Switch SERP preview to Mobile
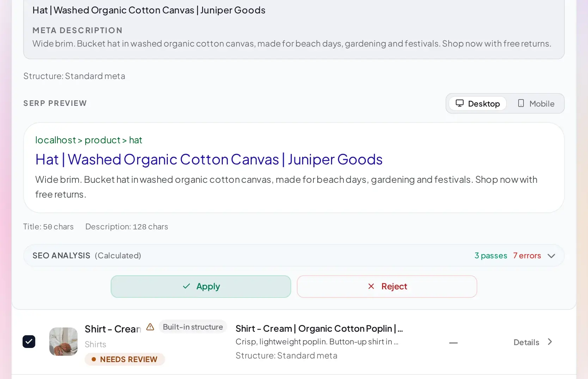The width and height of the screenshot is (588, 379). click(x=536, y=103)
